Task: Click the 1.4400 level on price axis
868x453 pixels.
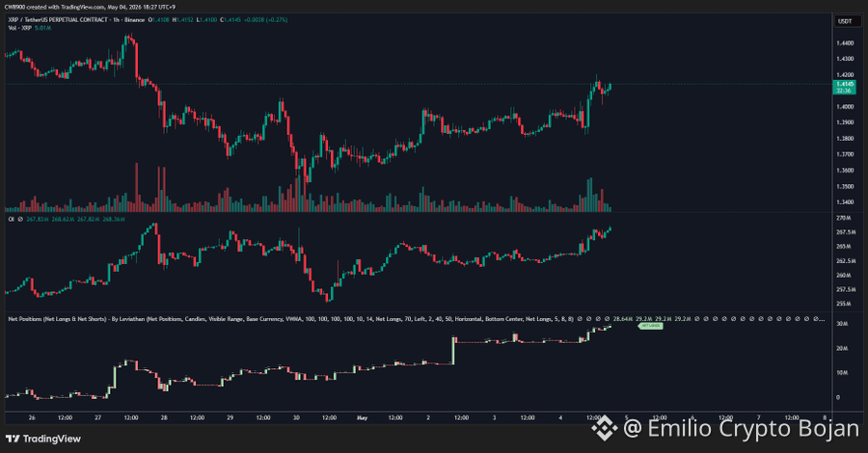Action: (845, 43)
